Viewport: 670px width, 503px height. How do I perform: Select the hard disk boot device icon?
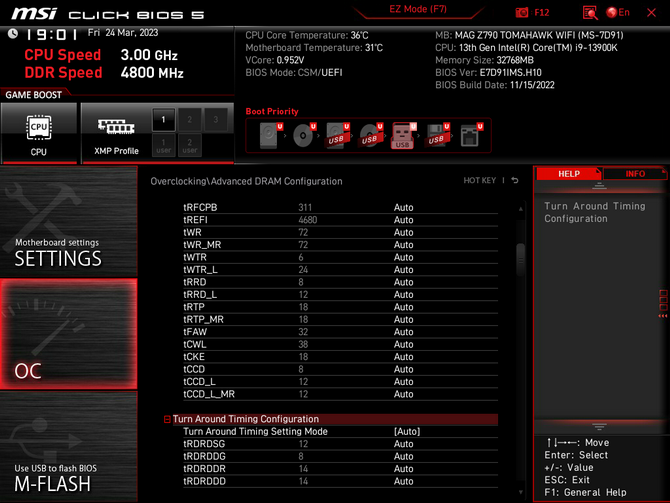[x=270, y=135]
